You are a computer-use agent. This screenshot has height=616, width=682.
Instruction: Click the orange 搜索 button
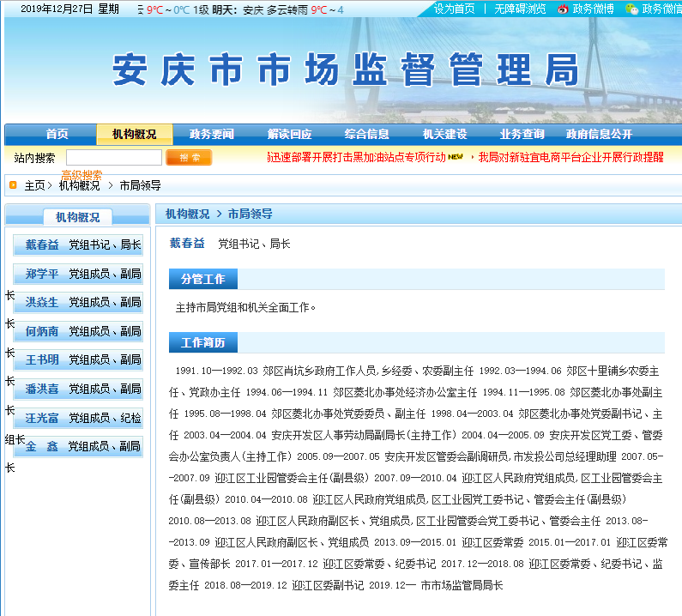tap(189, 158)
